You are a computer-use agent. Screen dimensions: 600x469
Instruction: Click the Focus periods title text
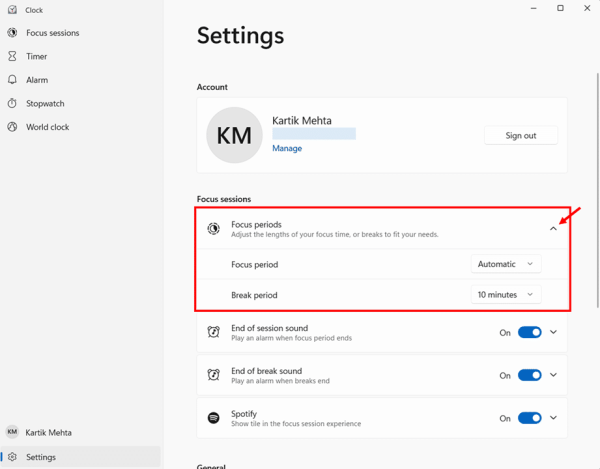tap(256, 225)
